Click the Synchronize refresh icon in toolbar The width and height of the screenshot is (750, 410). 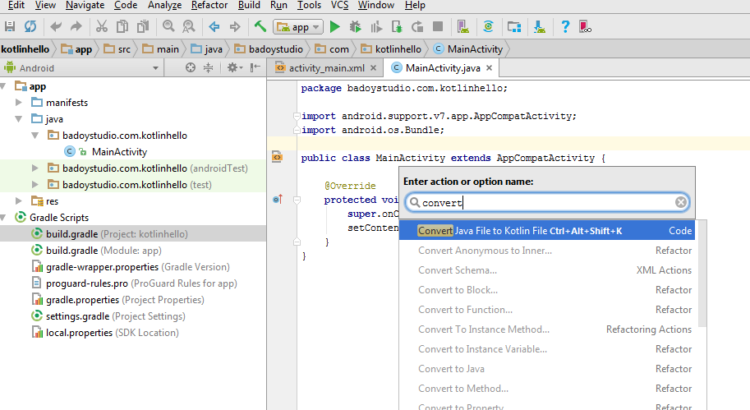[30, 25]
